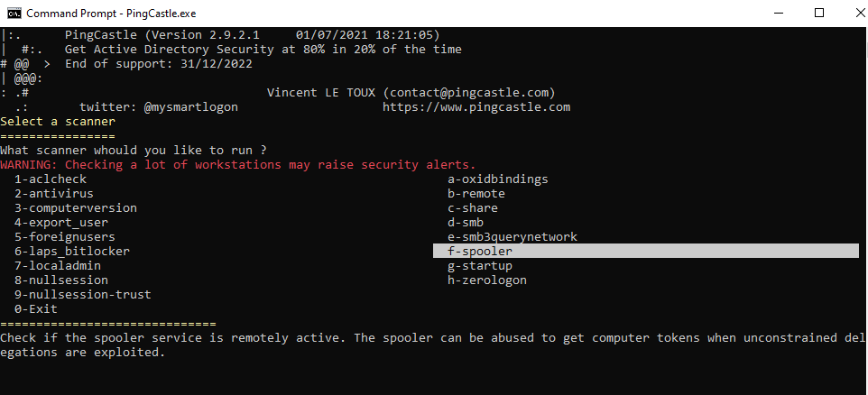Pick the d-smb scanner
Image resolution: width=868 pixels, height=395 pixels.
(466, 223)
